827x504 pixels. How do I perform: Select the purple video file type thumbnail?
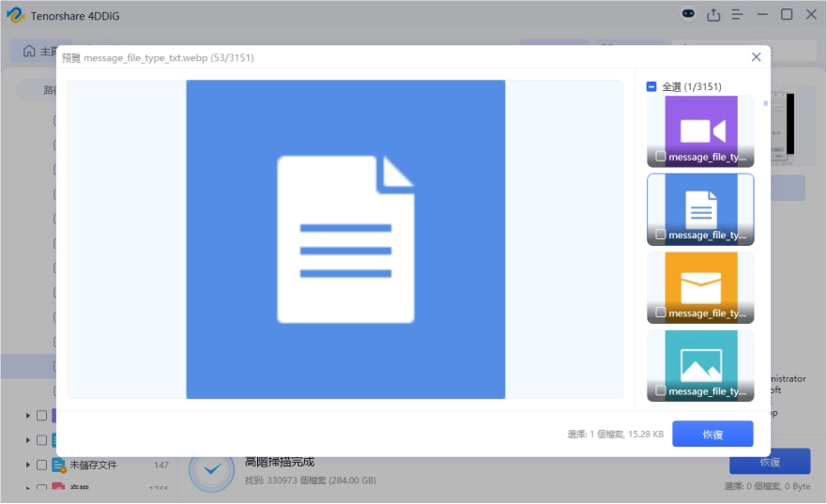tap(700, 131)
